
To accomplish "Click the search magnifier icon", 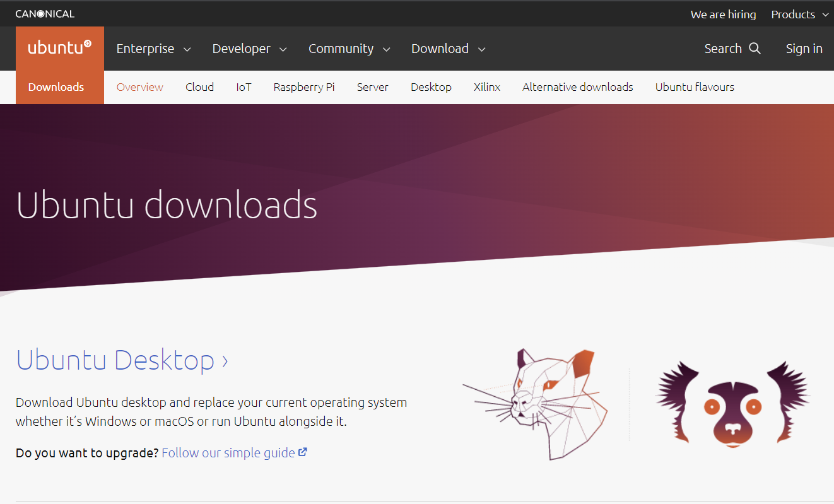I will (755, 49).
